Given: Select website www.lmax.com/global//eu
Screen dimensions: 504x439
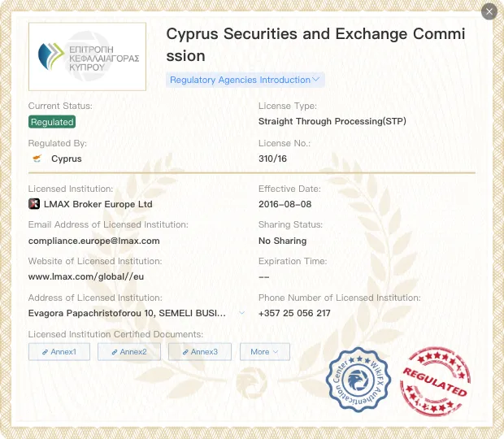Looking at the screenshot, I should 86,276.
